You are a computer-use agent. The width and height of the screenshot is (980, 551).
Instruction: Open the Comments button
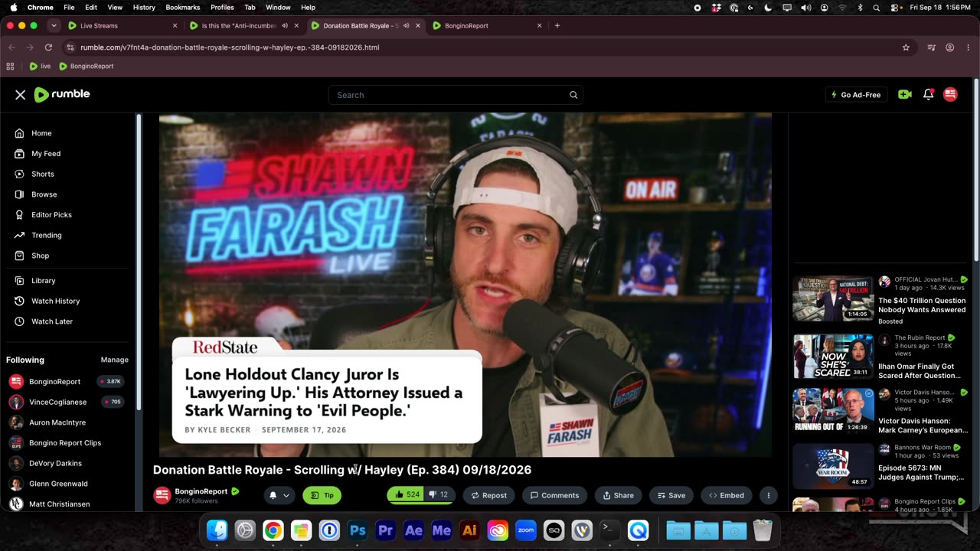[x=554, y=495]
